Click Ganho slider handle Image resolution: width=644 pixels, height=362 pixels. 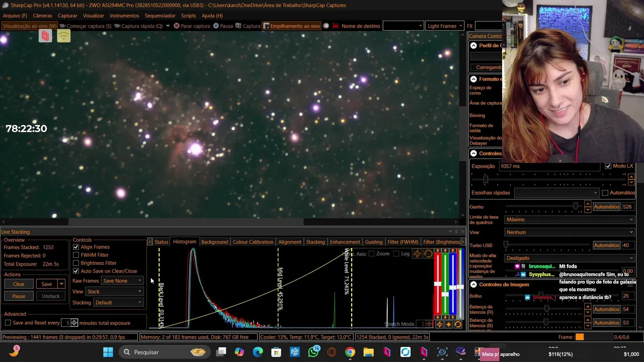(576, 207)
